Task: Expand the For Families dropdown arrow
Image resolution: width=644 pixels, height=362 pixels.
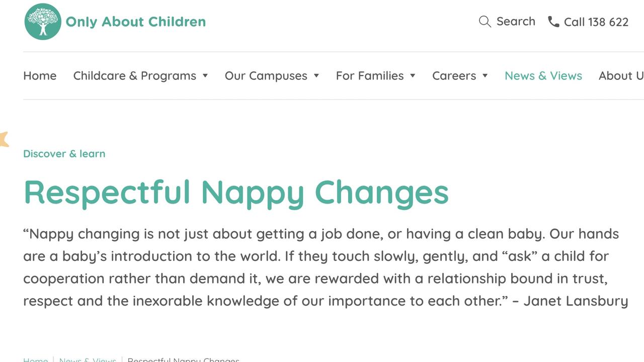Action: point(413,76)
